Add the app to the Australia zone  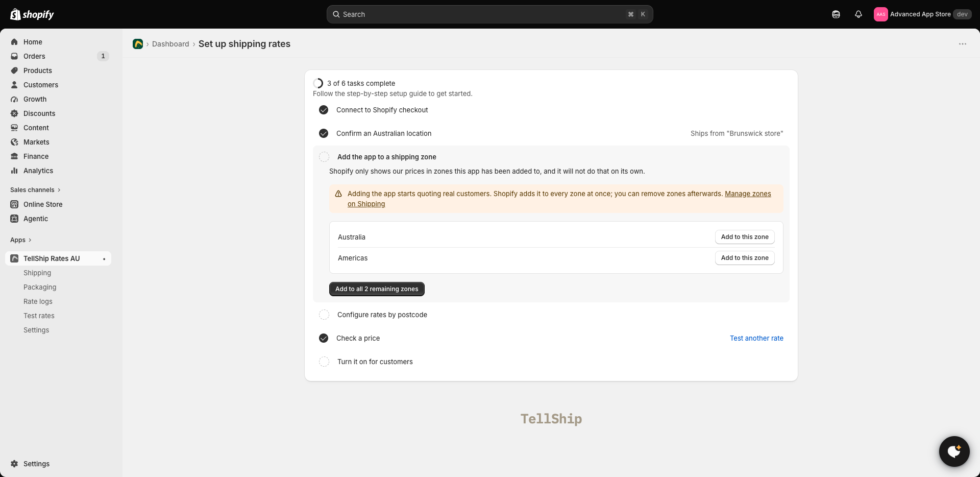(745, 237)
